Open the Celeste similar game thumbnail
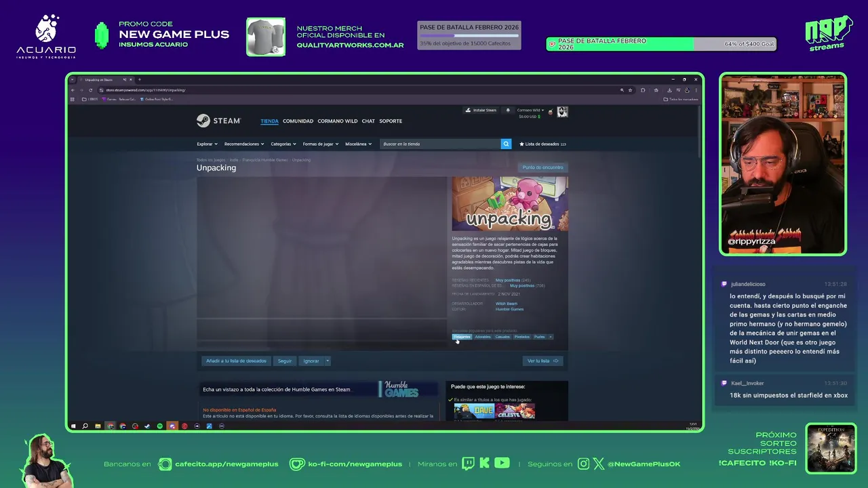 [x=515, y=411]
